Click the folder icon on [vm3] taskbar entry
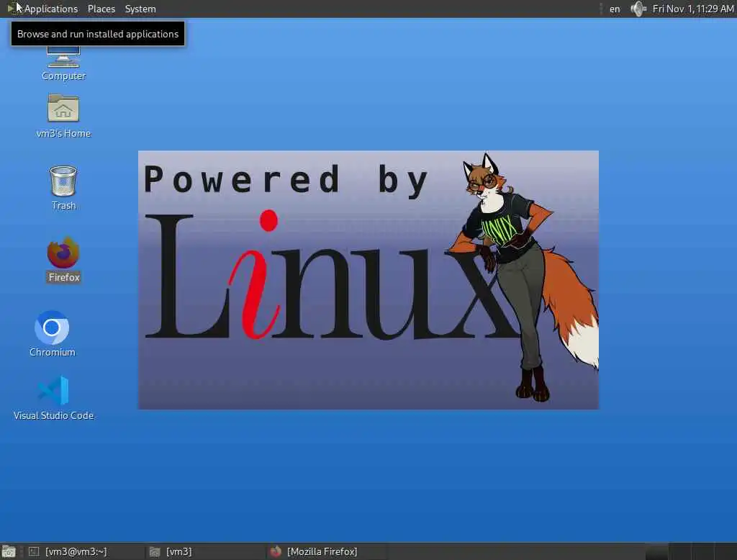Screen dimensions: 737x560 155,551
